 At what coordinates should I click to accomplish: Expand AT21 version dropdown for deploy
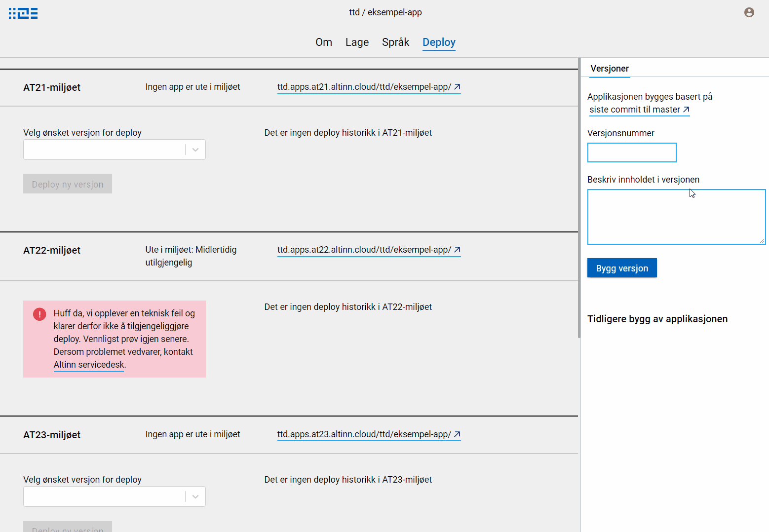pyautogui.click(x=195, y=150)
